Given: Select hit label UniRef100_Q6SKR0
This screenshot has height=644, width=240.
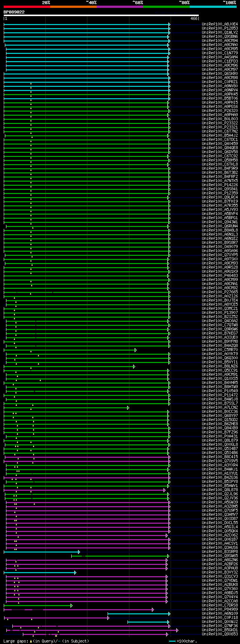Looking at the screenshot, I should (220, 73).
